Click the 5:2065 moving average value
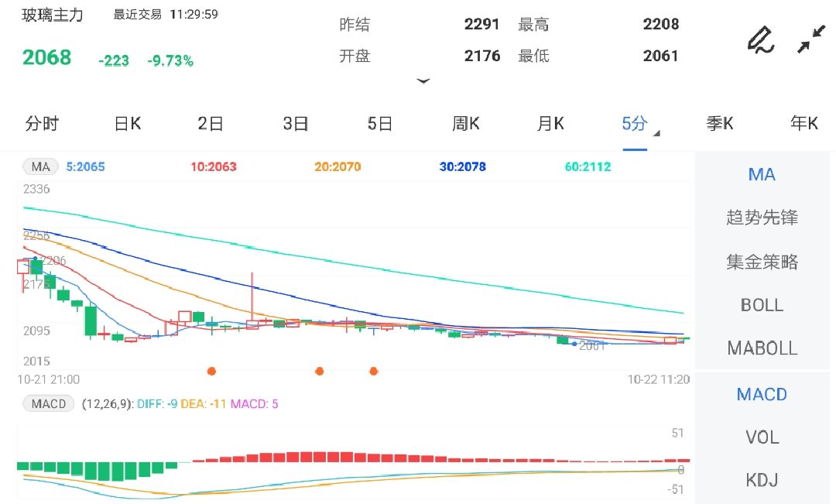Viewport: 836px width, 504px height. click(85, 166)
